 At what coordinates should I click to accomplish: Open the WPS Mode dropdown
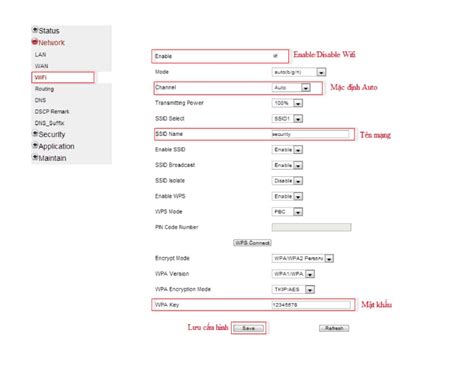[287, 212]
